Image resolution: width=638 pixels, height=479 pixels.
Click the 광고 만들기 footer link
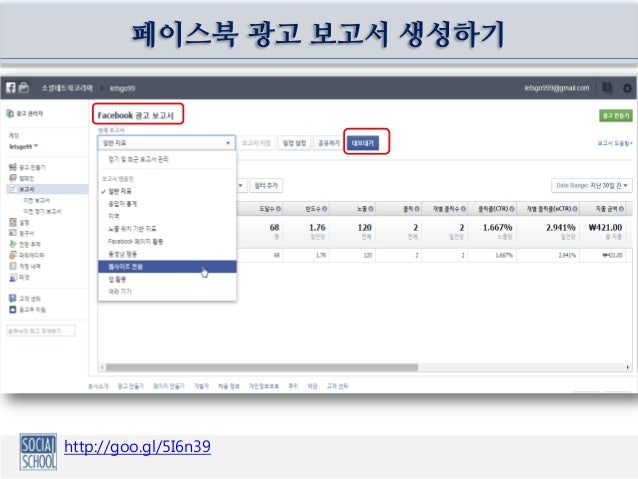coord(131,386)
